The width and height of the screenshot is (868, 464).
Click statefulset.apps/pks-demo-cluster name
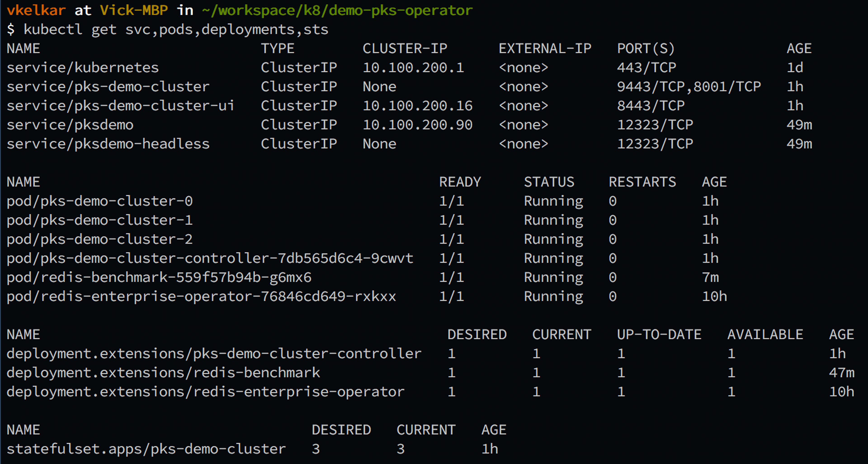click(146, 449)
